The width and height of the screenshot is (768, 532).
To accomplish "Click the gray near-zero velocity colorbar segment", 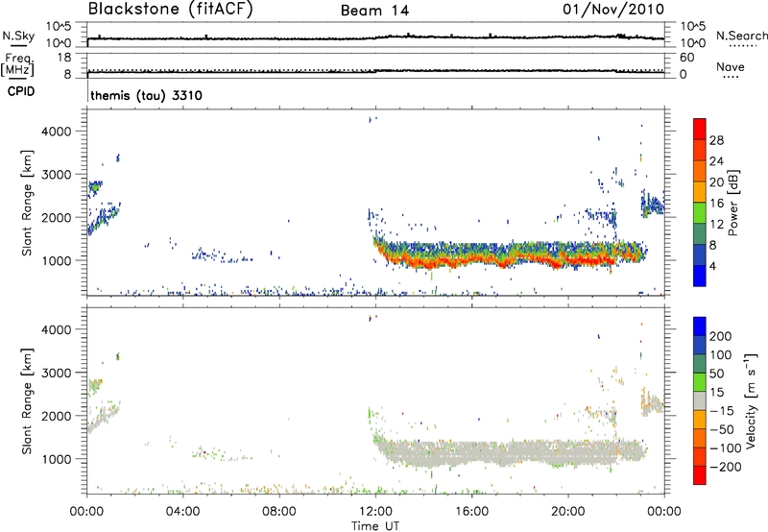I will point(700,400).
